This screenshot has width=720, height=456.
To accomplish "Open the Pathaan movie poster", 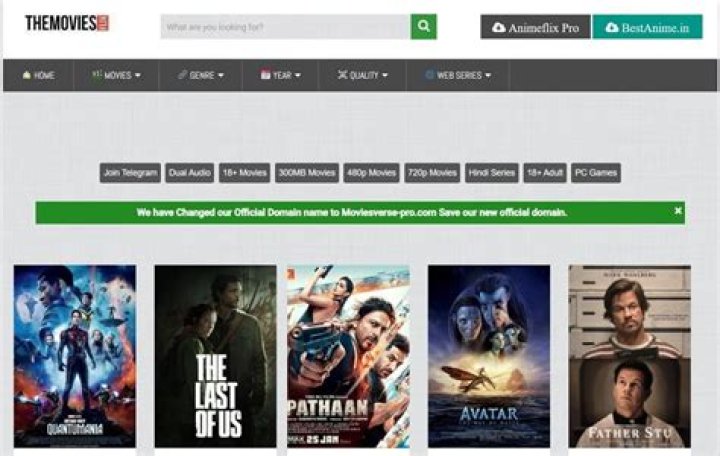I will (x=348, y=356).
